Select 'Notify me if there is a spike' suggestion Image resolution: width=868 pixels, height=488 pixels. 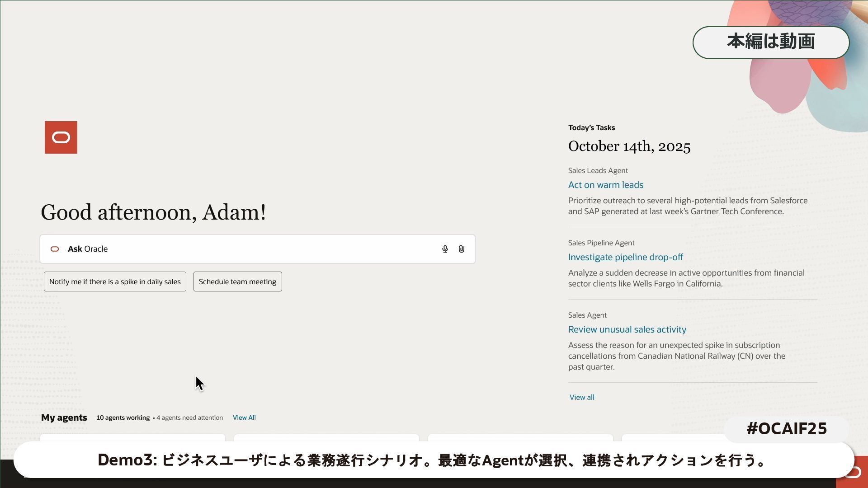point(115,282)
